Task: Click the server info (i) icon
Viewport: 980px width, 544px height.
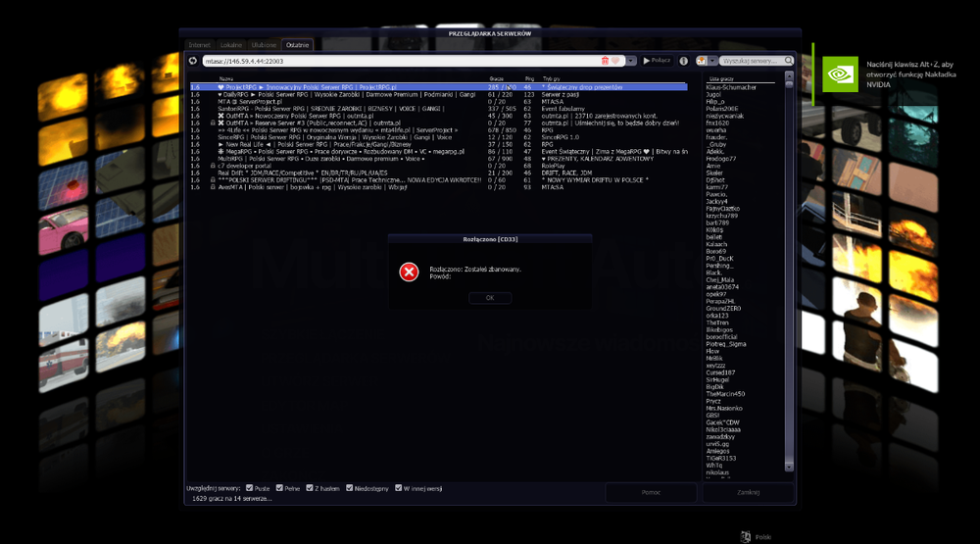Action: click(x=683, y=61)
